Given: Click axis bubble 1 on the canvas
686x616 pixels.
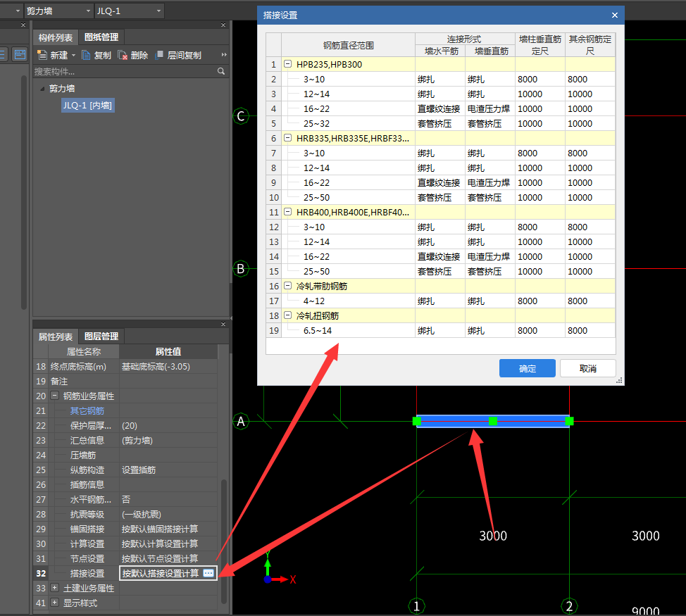Looking at the screenshot, I should (x=416, y=606).
